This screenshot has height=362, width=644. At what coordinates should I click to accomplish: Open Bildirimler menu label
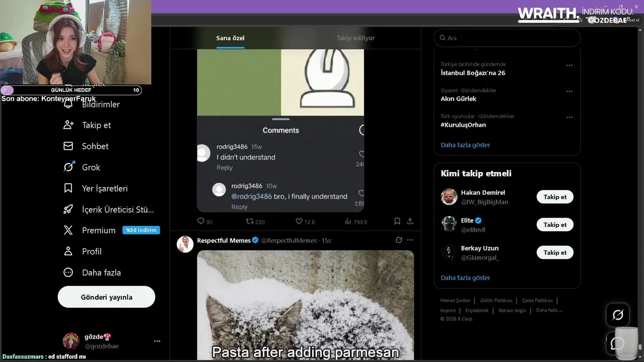(101, 104)
